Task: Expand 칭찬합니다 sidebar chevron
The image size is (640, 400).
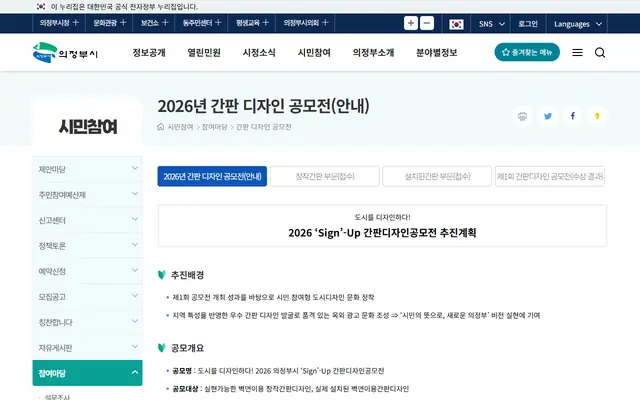Action: tap(135, 321)
